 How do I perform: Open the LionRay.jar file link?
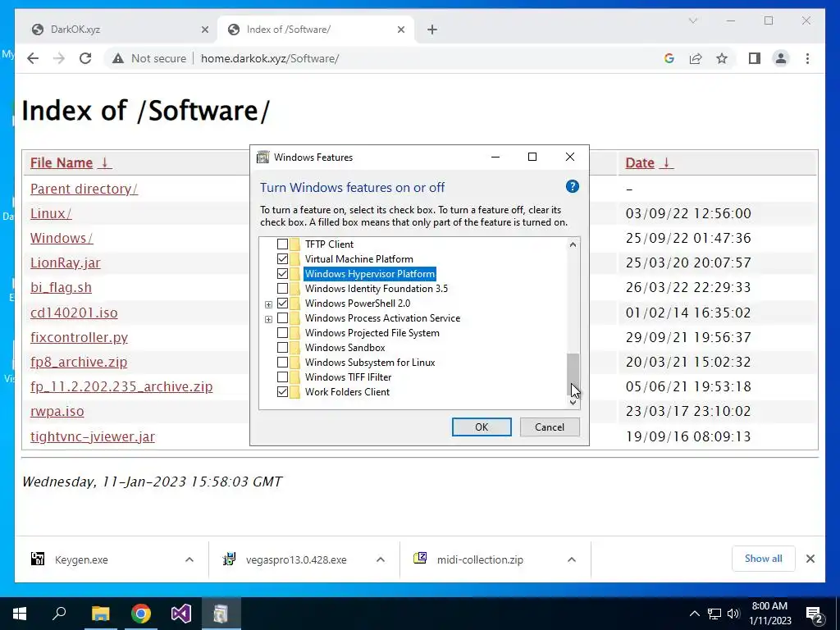(66, 262)
